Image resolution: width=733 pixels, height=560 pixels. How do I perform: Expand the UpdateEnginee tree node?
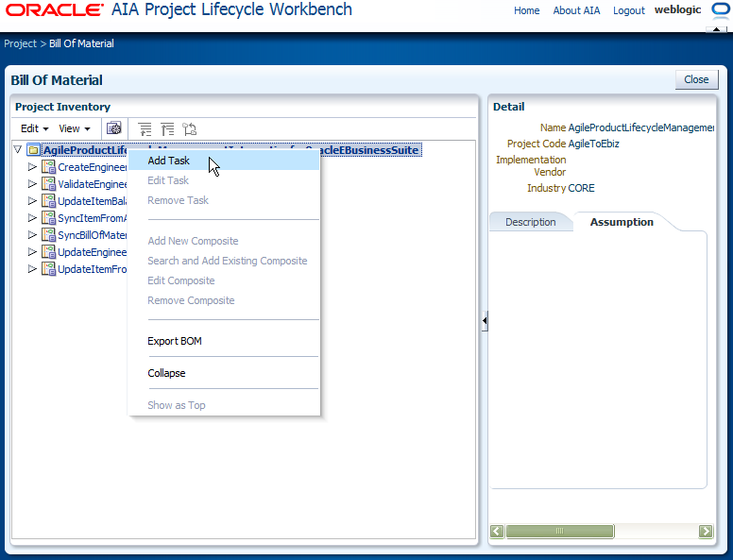coord(32,251)
